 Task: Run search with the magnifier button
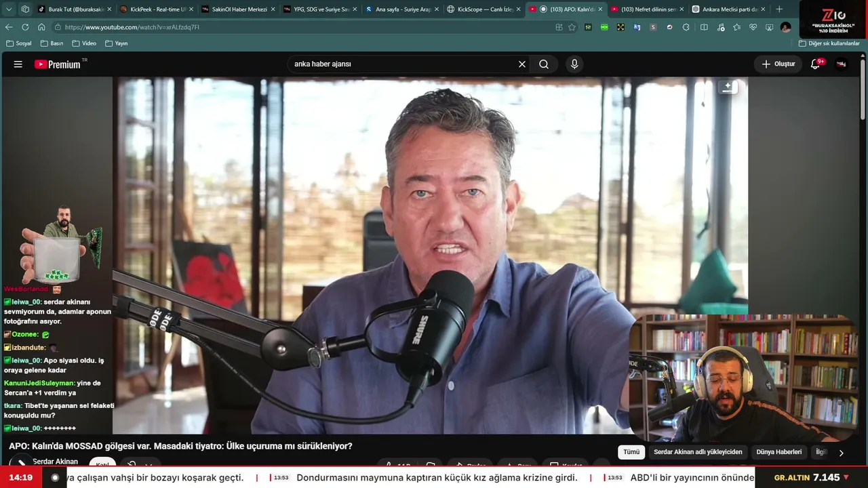(544, 64)
